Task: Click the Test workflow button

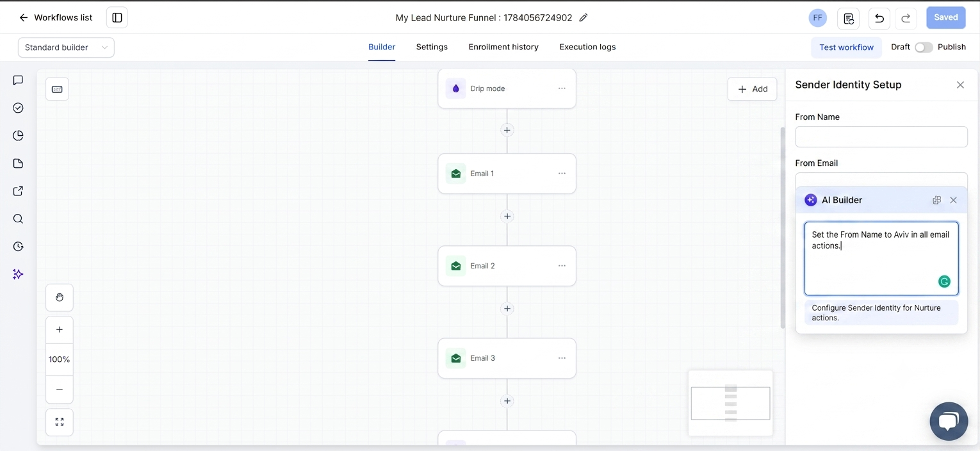Action: coord(846,47)
